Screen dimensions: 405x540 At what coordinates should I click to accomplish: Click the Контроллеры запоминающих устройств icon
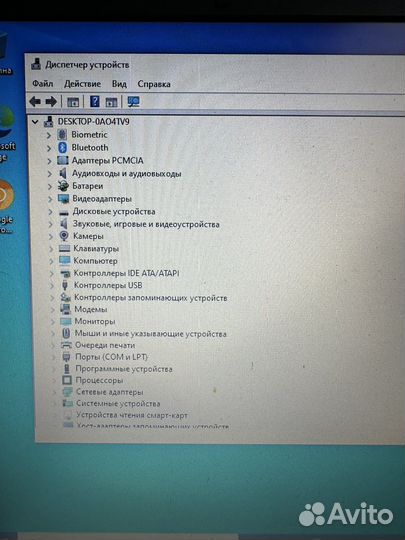65,298
